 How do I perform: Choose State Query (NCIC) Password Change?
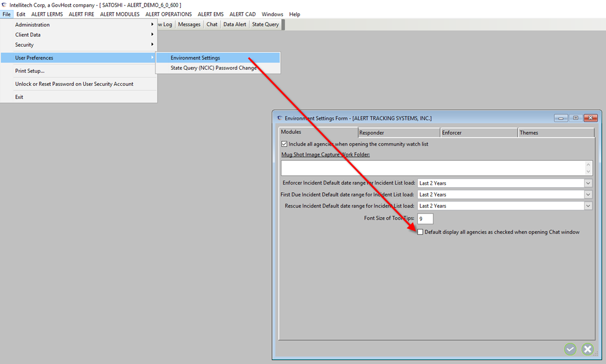click(213, 68)
